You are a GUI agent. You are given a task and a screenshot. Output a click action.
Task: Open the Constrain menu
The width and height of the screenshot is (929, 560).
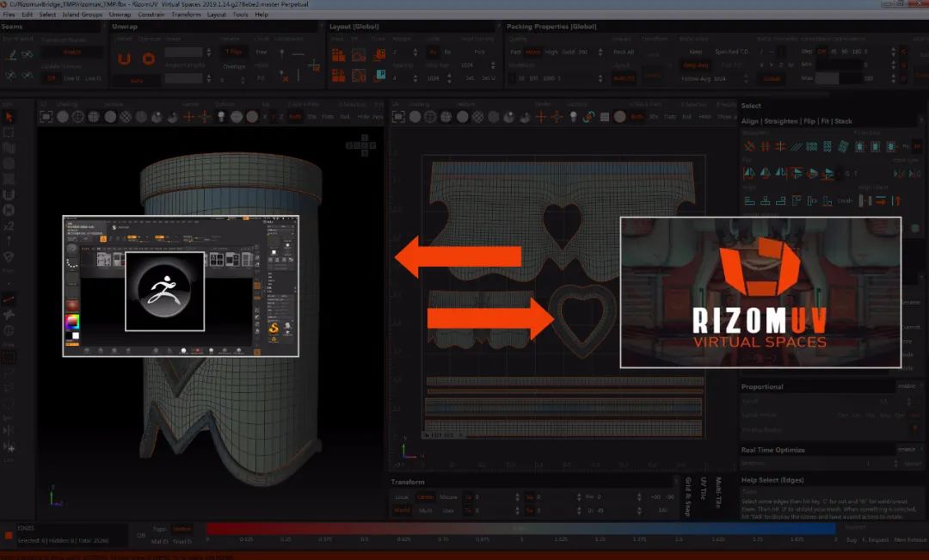pyautogui.click(x=151, y=15)
